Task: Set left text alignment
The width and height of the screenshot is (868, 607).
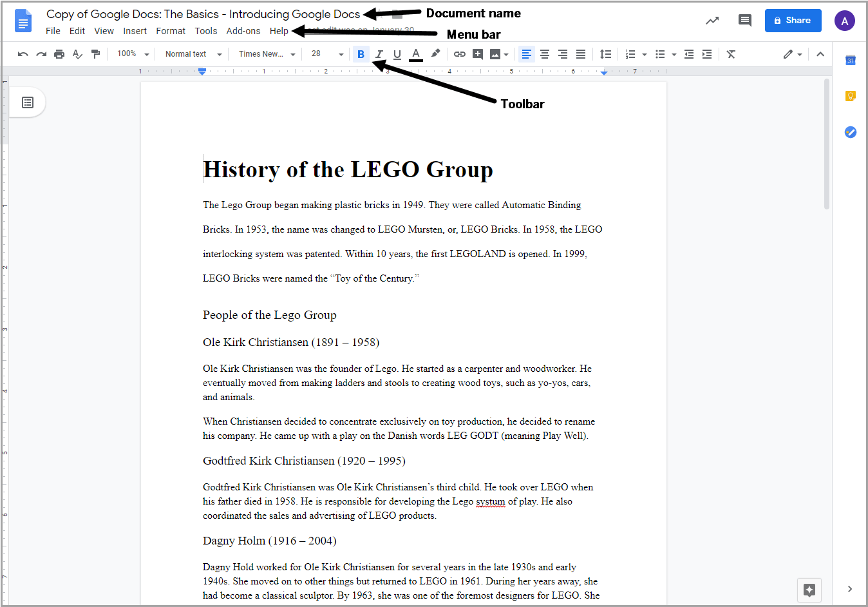Action: 527,54
